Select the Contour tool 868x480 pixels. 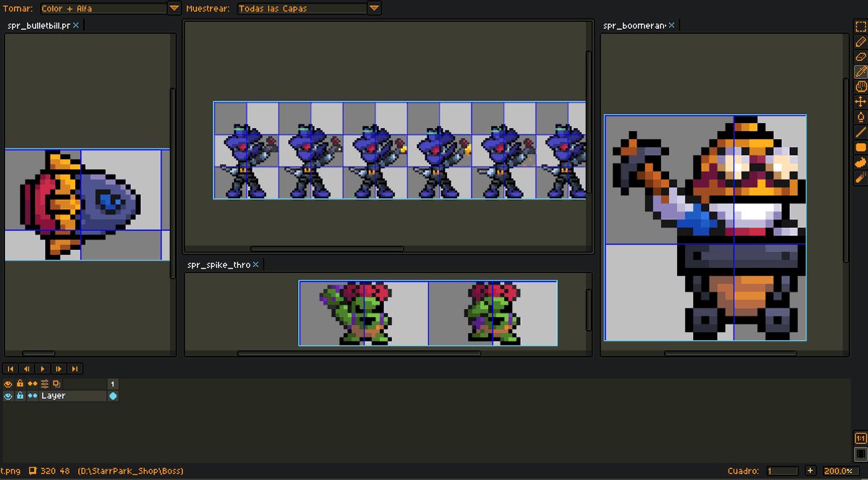pos(861,162)
